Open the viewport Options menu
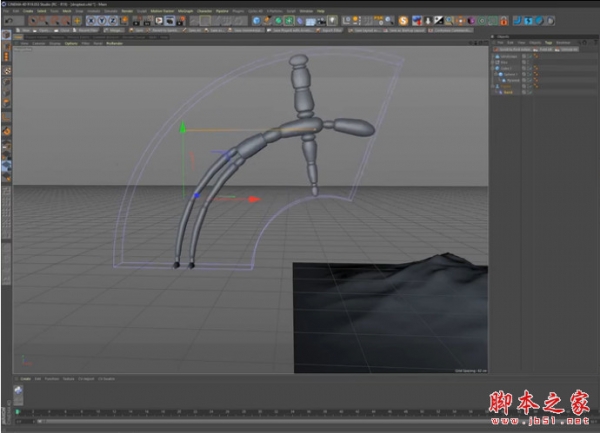Image resolution: width=600 pixels, height=433 pixels. (70, 43)
